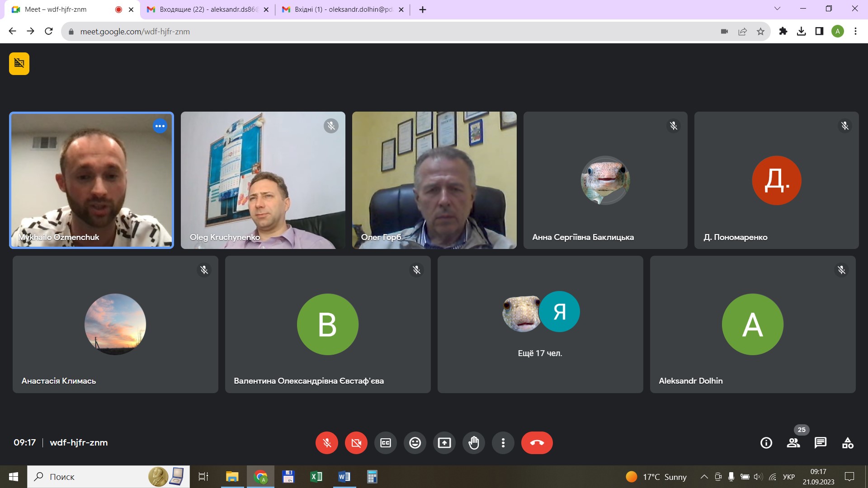
Task: Open Calculator from the taskbar
Action: point(372,477)
